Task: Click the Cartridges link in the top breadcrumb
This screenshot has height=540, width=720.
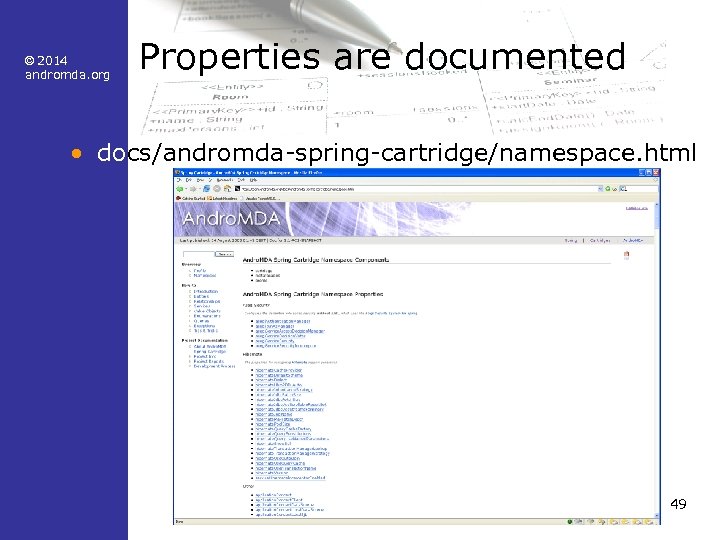Action: (x=599, y=241)
